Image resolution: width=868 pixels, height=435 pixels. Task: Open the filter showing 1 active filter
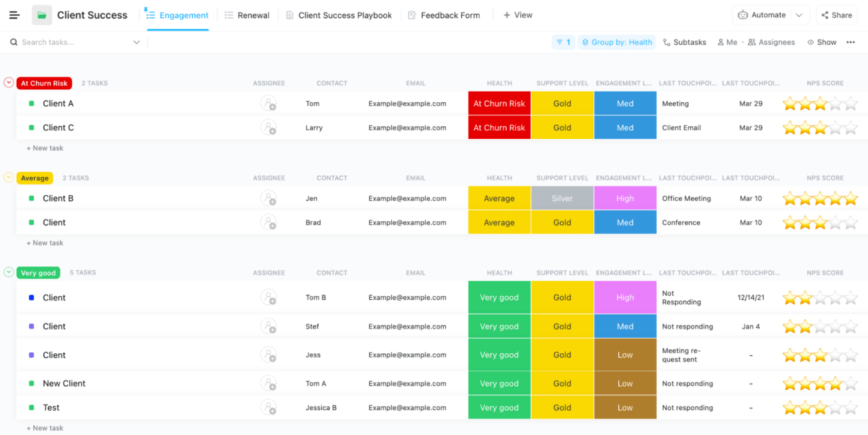563,42
